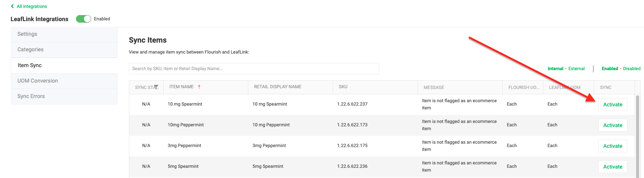Viewport: 644px width, 178px height.
Task: Select SKU 1.22.6.622.175
Action: (x=352, y=146)
